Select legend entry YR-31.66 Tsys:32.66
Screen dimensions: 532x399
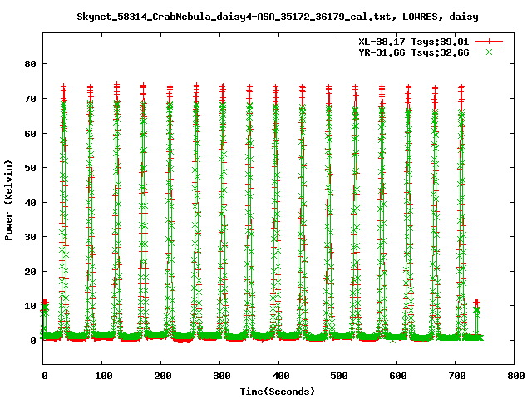[414, 52]
